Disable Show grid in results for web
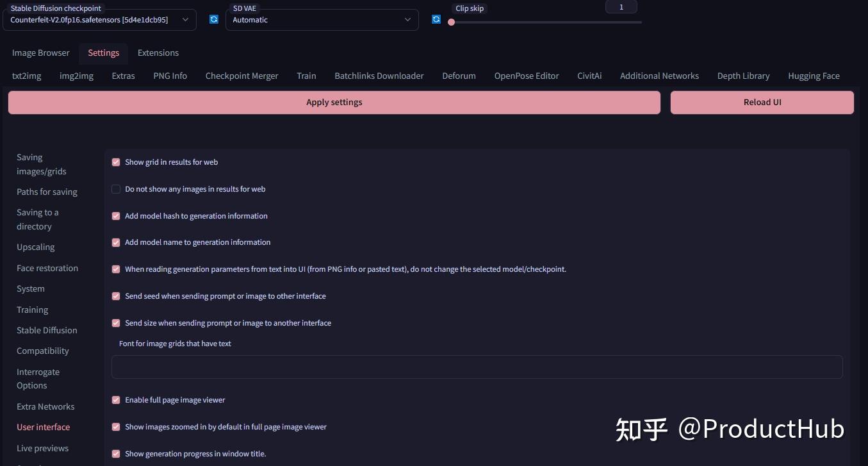This screenshot has height=466, width=868. [x=116, y=162]
